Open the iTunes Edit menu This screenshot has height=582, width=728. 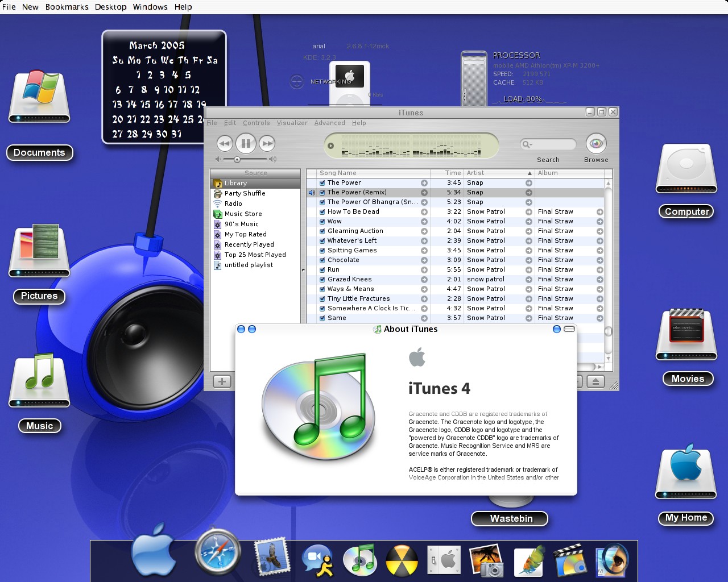click(230, 123)
